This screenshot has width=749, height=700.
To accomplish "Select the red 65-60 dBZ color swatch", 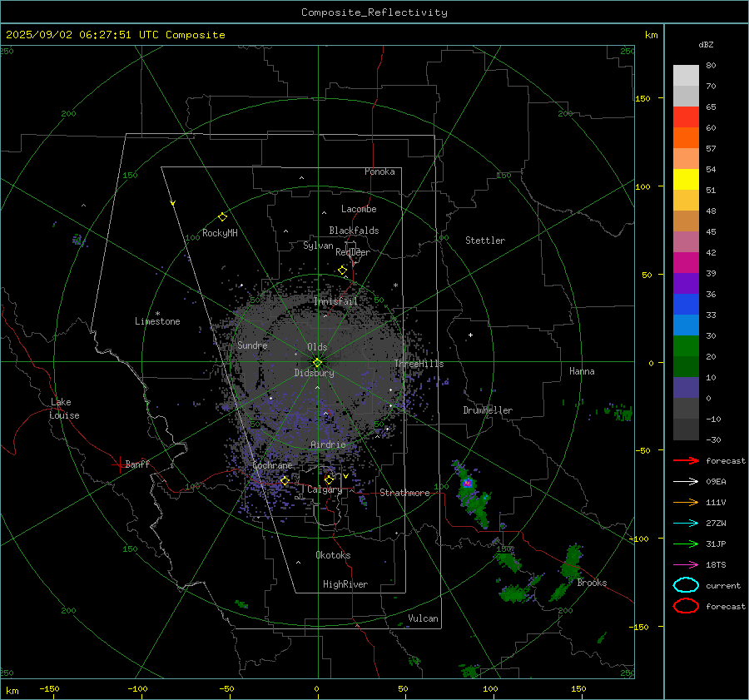I will 686,117.
